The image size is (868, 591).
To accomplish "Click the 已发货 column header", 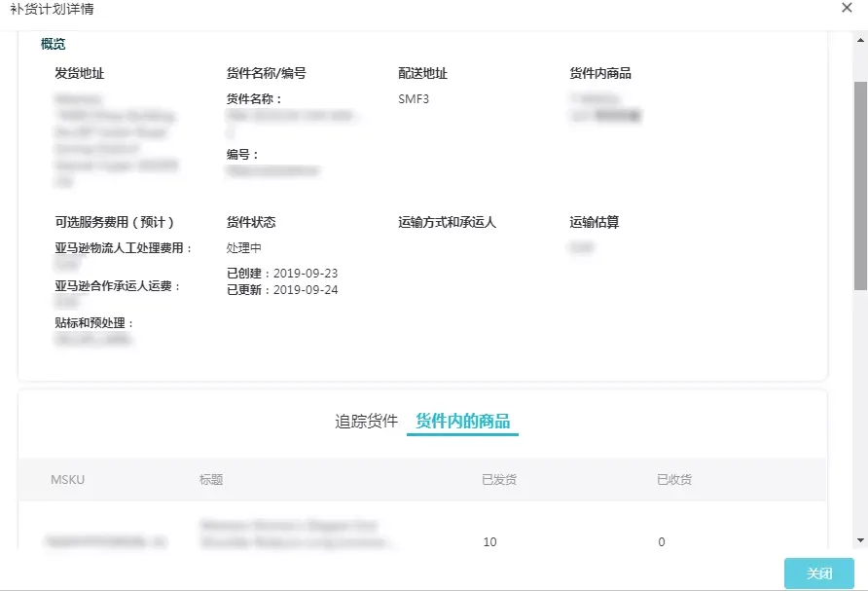I will coord(498,480).
